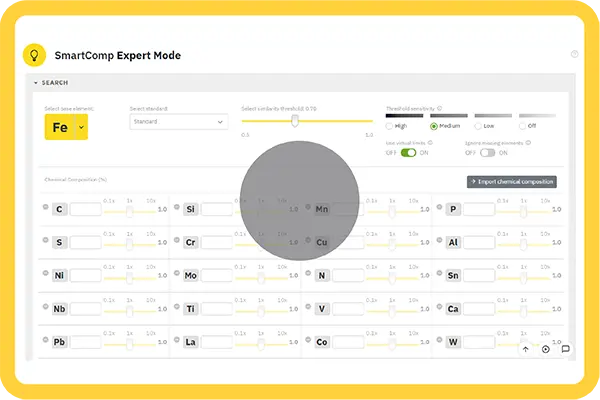The width and height of the screenshot is (600, 400).
Task: Open the Select standard dropdown
Action: [179, 122]
